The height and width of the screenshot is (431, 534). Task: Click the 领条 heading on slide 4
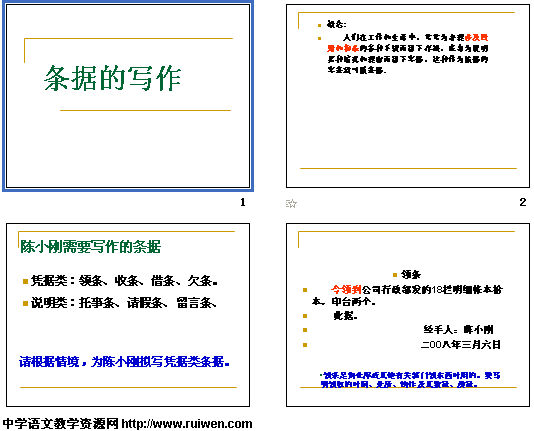click(411, 274)
